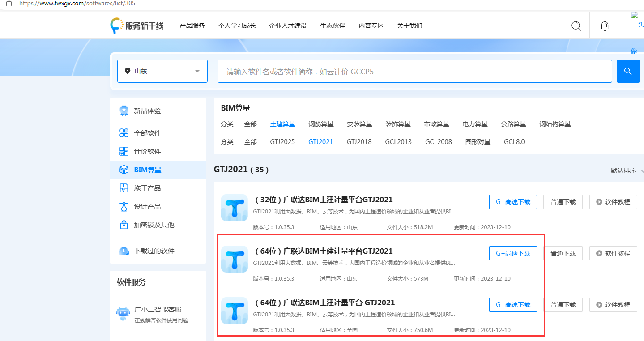
Task: Click the 64位 全国 GTJ2021 software icon
Action: tap(235, 311)
